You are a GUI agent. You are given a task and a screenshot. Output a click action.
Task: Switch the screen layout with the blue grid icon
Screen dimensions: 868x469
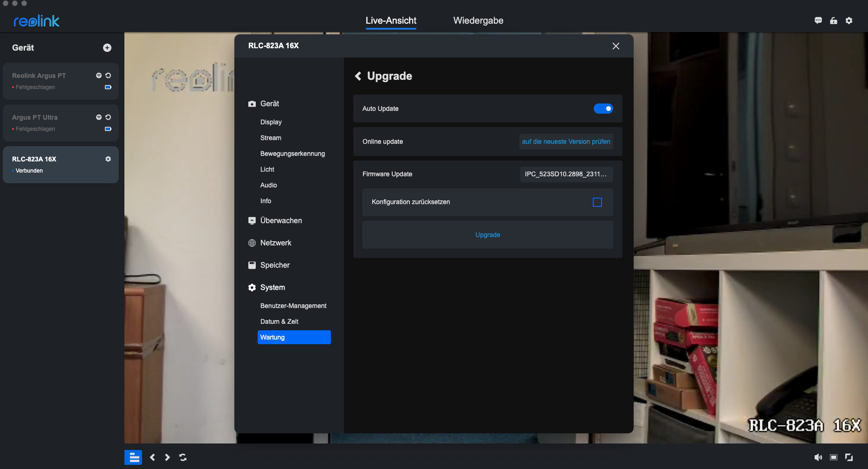click(x=133, y=457)
